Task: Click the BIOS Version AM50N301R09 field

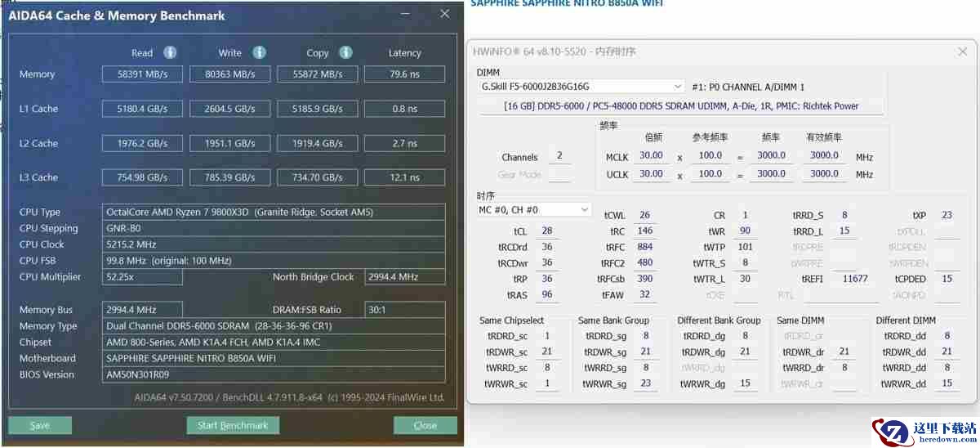Action: click(x=274, y=374)
